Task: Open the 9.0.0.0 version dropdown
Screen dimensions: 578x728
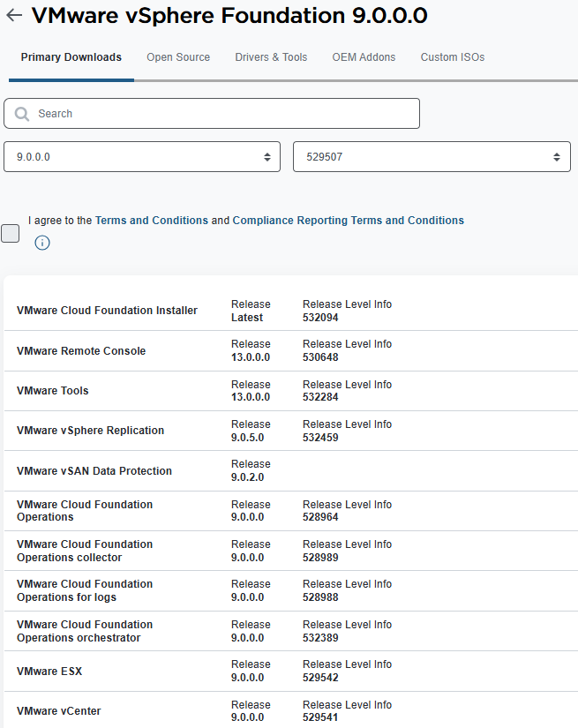Action: coord(142,157)
